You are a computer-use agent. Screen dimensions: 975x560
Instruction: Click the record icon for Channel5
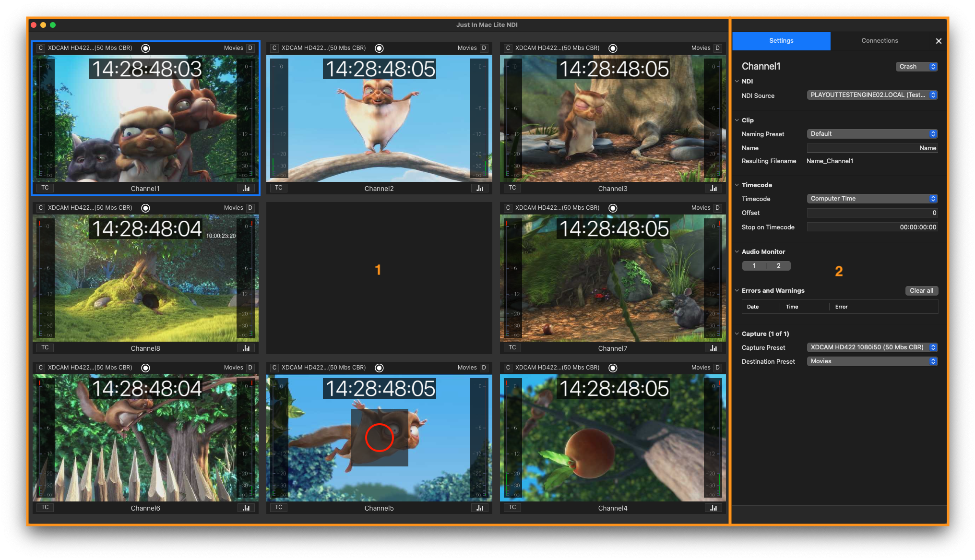point(379,368)
